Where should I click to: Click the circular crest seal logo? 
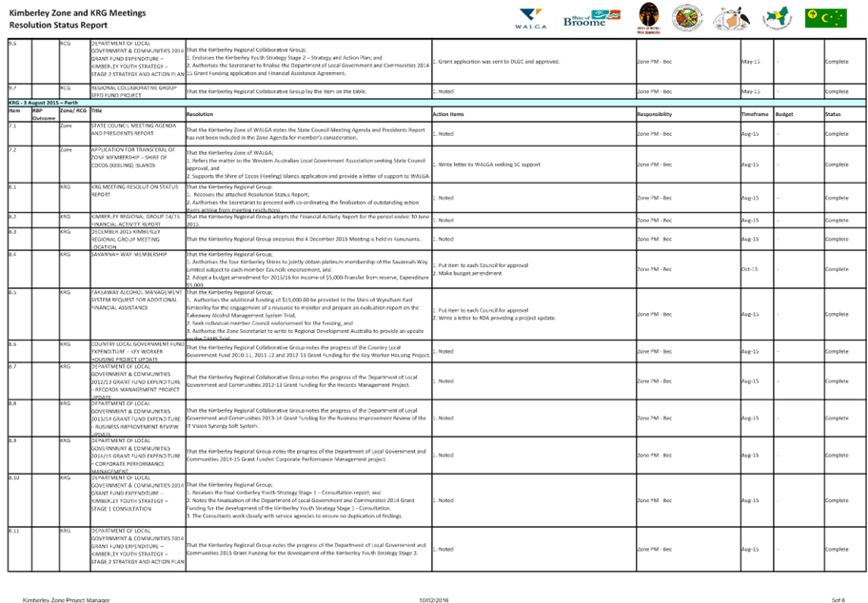click(687, 18)
